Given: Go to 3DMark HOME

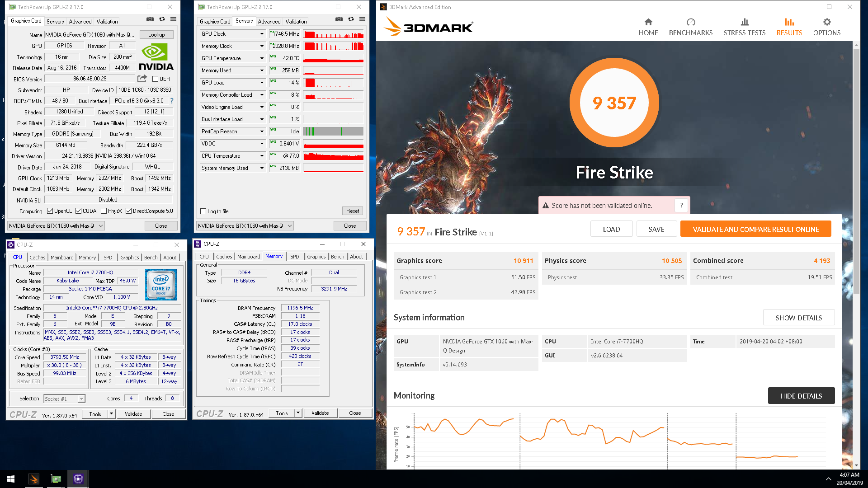Looking at the screenshot, I should click(x=648, y=28).
